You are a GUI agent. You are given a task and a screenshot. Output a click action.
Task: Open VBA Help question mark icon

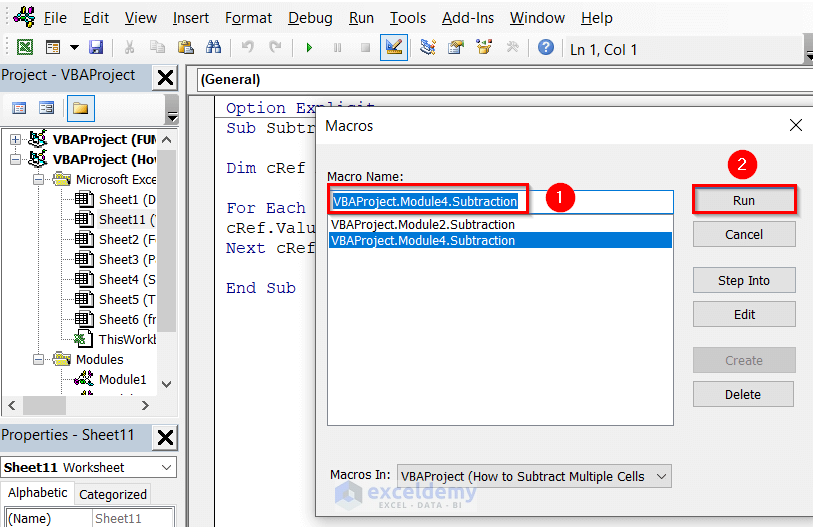point(545,48)
